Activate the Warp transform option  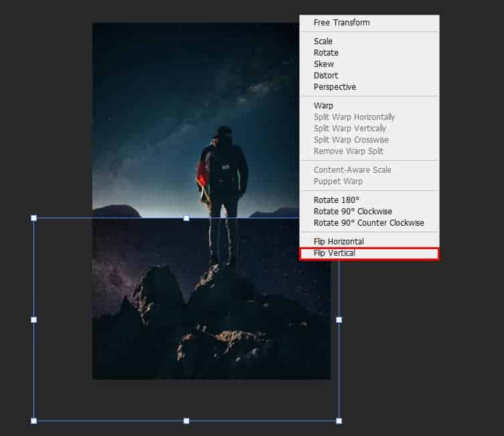tap(323, 106)
